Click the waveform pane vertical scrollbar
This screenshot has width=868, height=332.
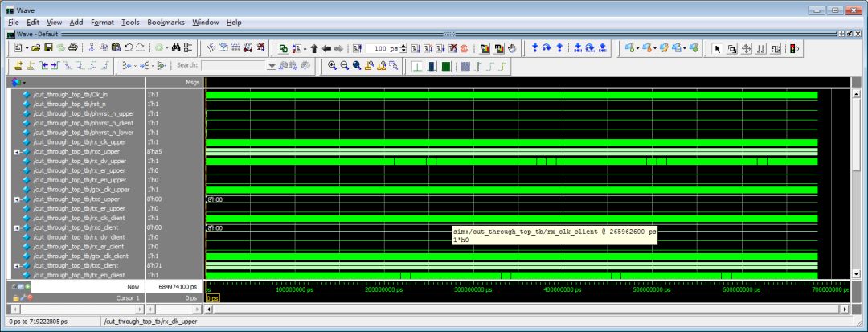pyautogui.click(x=858, y=182)
